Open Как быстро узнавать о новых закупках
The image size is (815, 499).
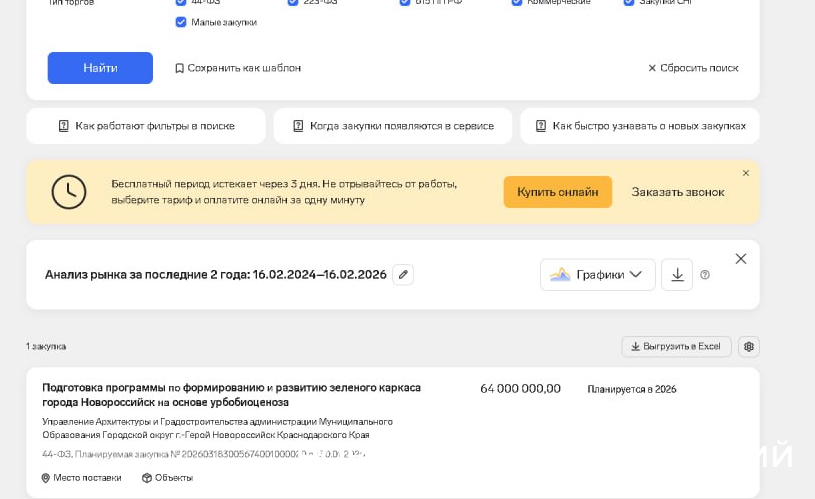pyautogui.click(x=640, y=126)
